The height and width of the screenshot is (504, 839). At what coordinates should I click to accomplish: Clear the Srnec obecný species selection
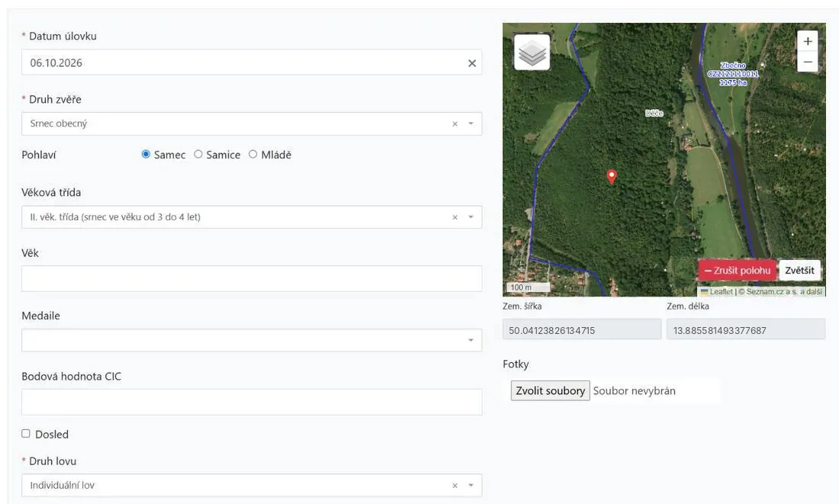pyautogui.click(x=455, y=124)
